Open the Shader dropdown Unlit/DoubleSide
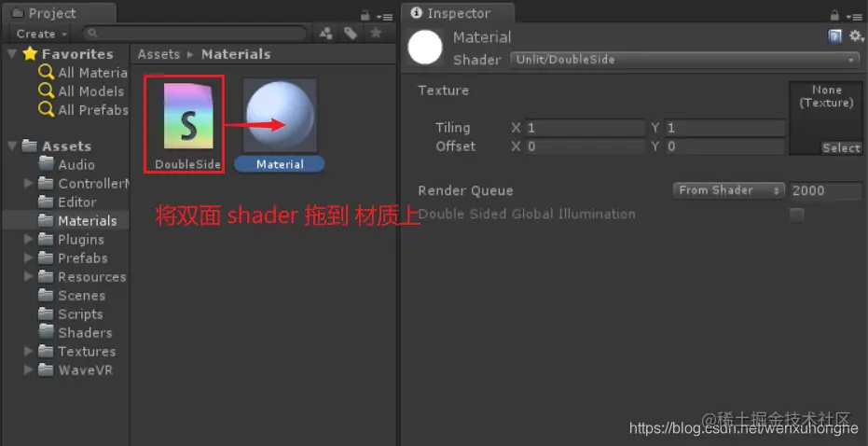 click(x=684, y=60)
